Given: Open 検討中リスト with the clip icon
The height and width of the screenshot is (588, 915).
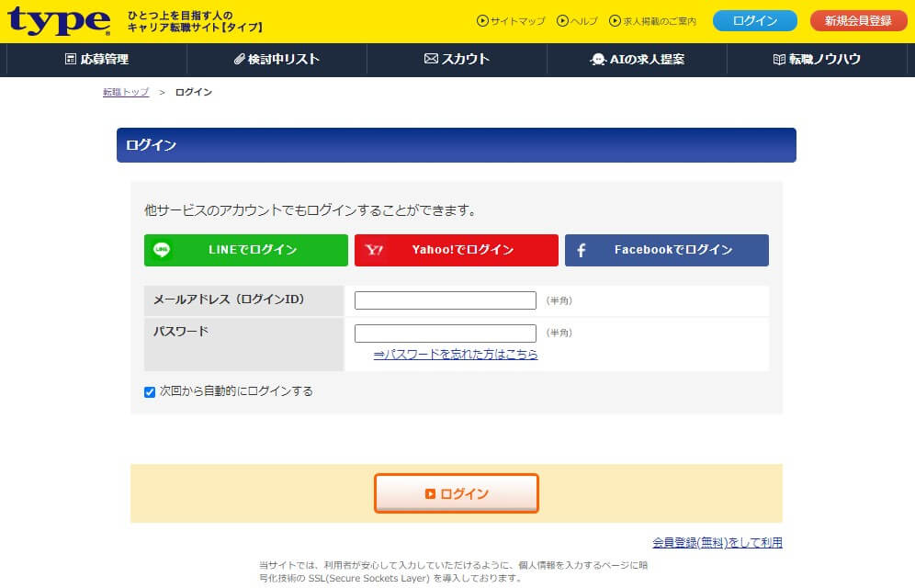Looking at the screenshot, I should [277, 59].
